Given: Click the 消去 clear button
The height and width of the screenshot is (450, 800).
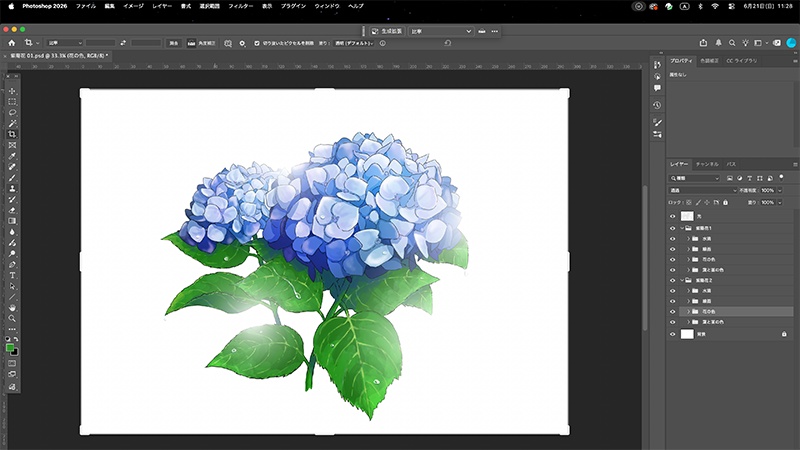Looking at the screenshot, I should click(174, 43).
